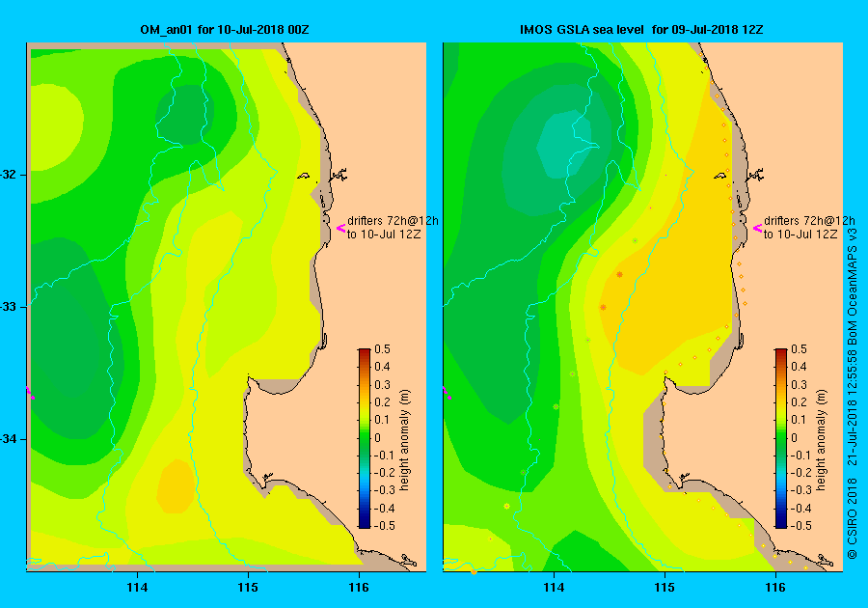Click the magenta drifter arrow on the right map legend
This screenshot has height=608, width=868.
pyautogui.click(x=757, y=228)
